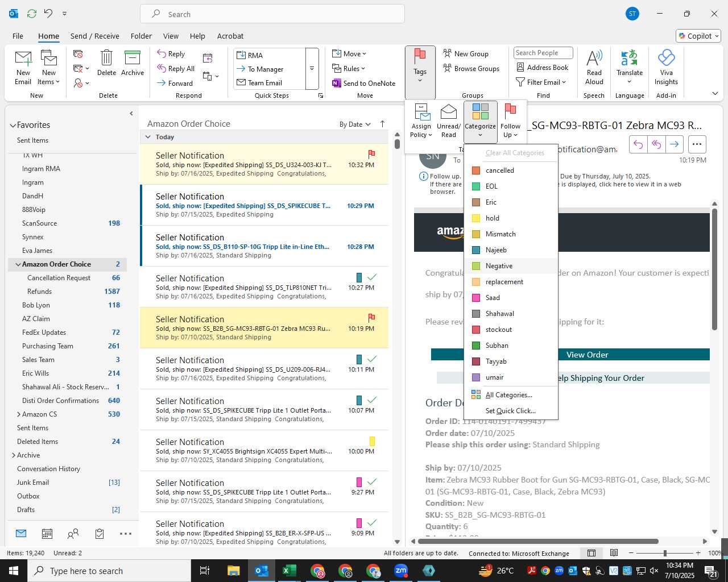Click the New Group icon
The width and height of the screenshot is (728, 582).
pos(448,53)
